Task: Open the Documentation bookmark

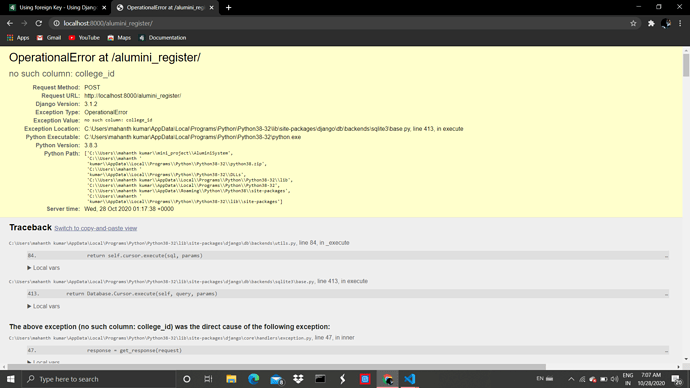Action: pyautogui.click(x=162, y=38)
